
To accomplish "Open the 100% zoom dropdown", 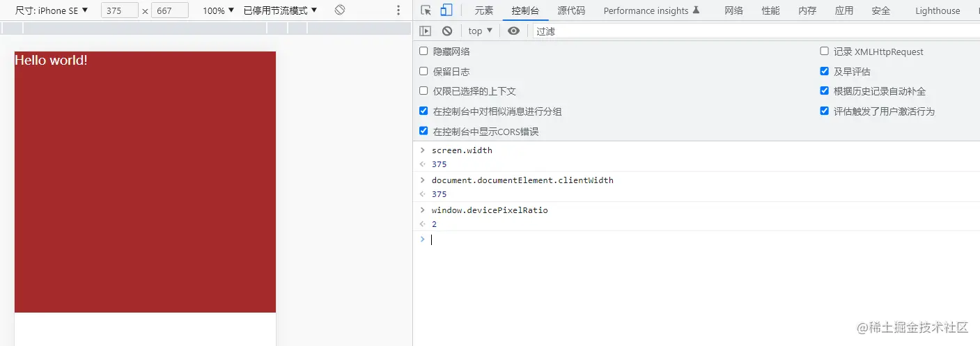I will (x=218, y=10).
